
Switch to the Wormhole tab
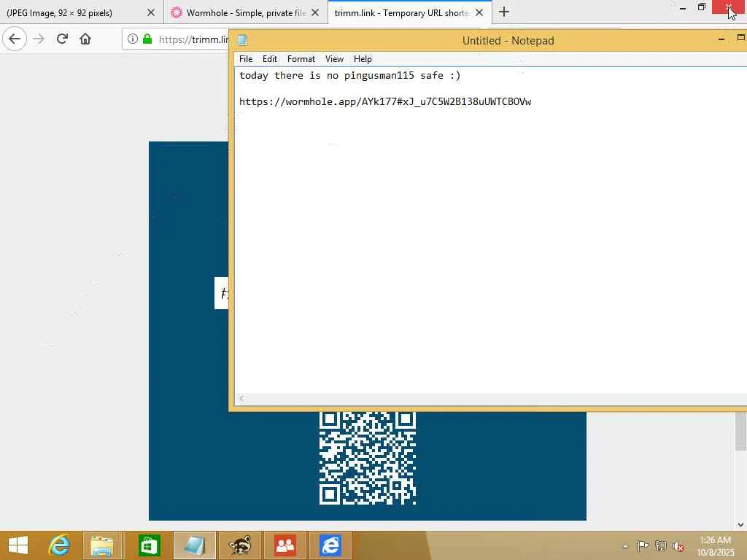(245, 13)
